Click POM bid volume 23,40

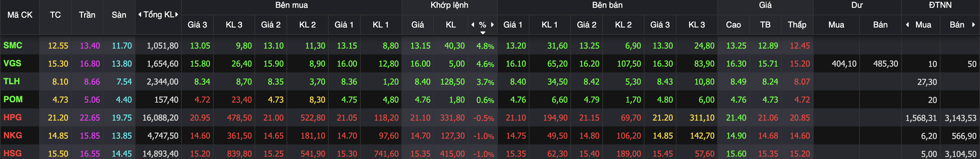(x=242, y=100)
